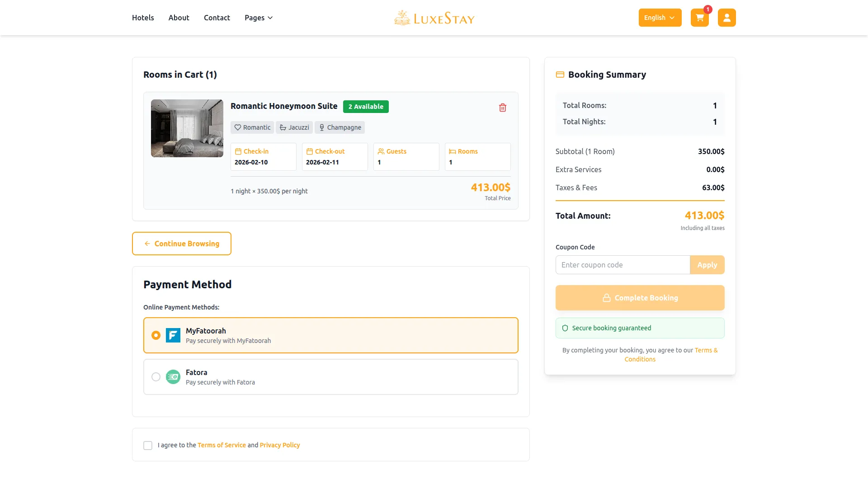Check the Terms of Service agreement box
The image size is (868, 488).
click(x=148, y=446)
